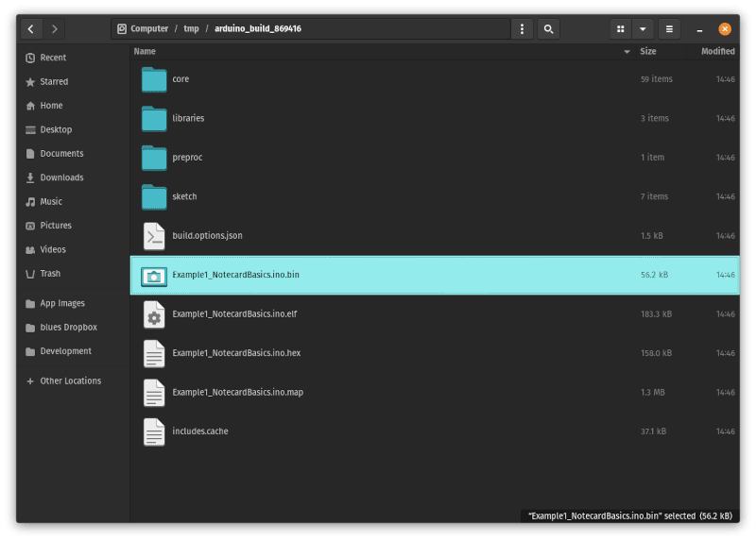The height and width of the screenshot is (541, 756).
Task: Click the 183.3 kB size value
Action: point(656,314)
